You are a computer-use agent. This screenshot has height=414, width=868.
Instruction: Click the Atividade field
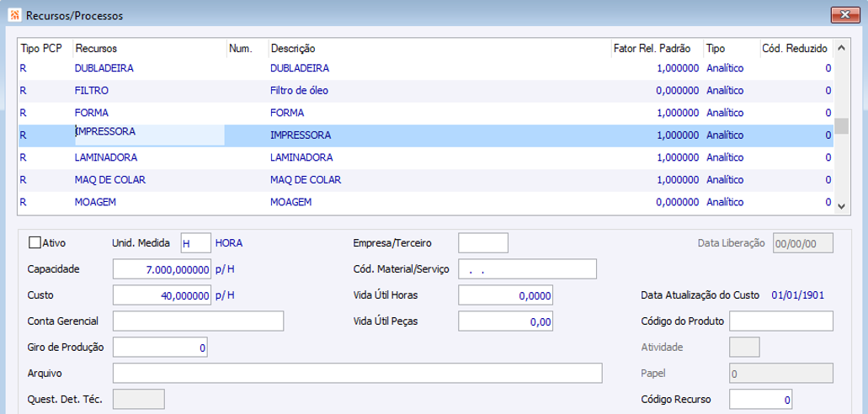[x=744, y=348]
